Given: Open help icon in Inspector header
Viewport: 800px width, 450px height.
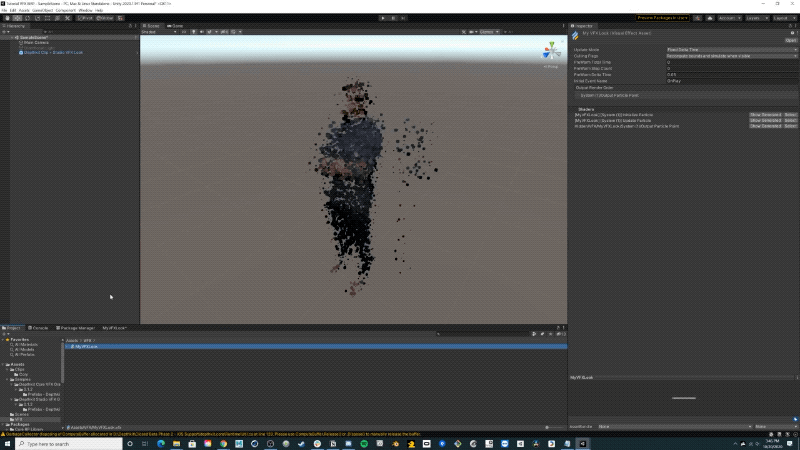Looking at the screenshot, I should pos(792,33).
